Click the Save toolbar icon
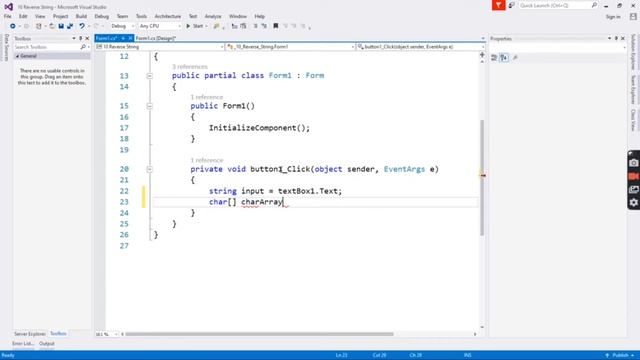640x360 pixels. point(61,26)
